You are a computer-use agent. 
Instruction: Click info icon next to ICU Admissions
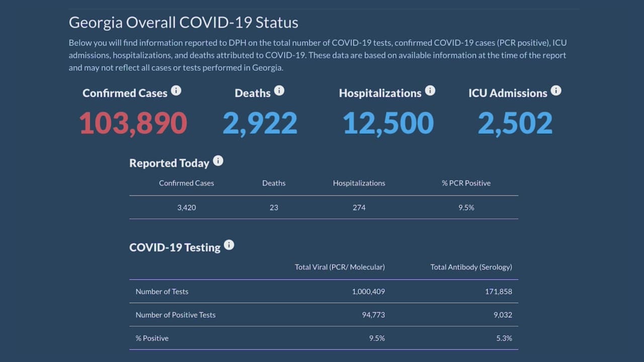click(x=555, y=90)
